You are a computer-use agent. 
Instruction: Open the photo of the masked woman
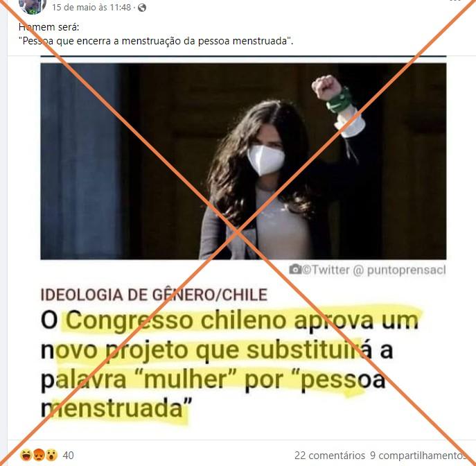pyautogui.click(x=243, y=162)
